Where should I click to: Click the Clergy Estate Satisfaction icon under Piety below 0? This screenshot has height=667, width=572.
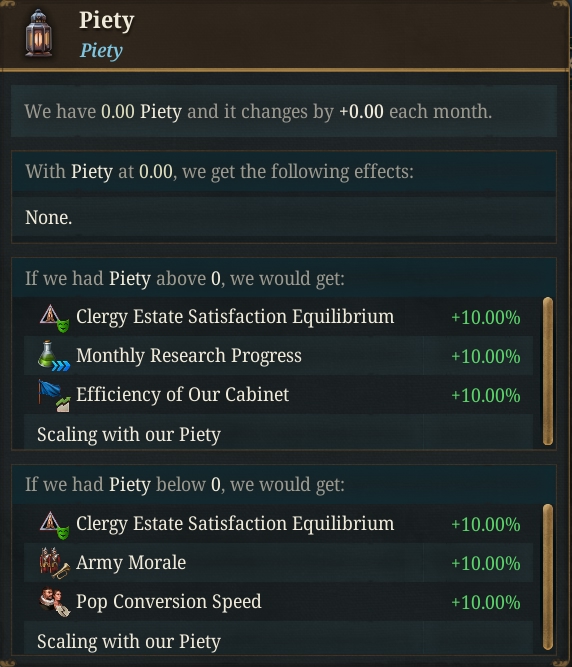[x=54, y=525]
